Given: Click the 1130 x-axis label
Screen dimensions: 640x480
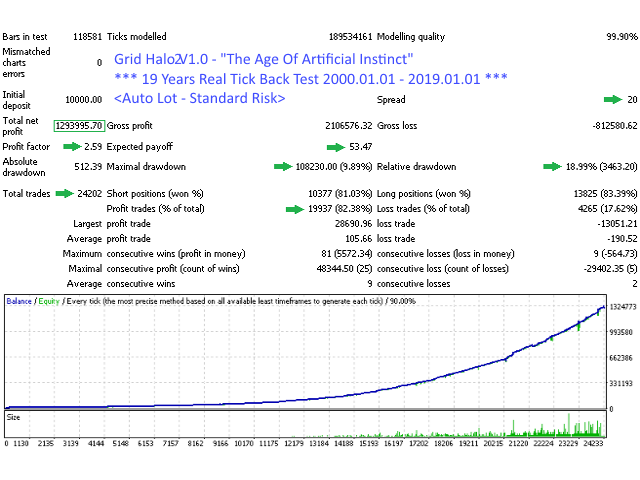Looking at the screenshot, I should click(21, 443).
